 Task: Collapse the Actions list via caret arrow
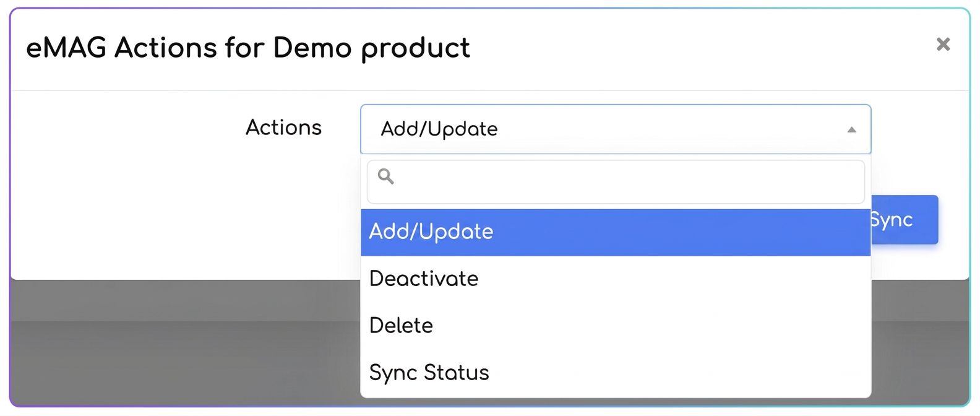click(852, 129)
